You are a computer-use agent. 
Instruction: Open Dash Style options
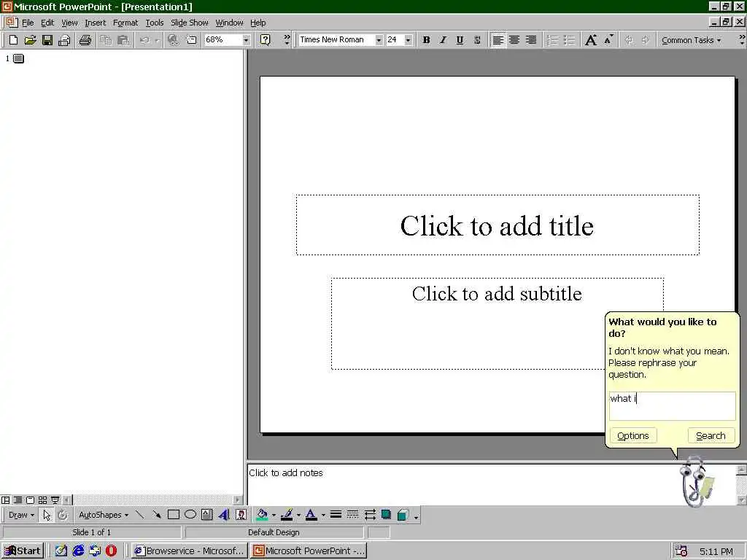pos(352,515)
